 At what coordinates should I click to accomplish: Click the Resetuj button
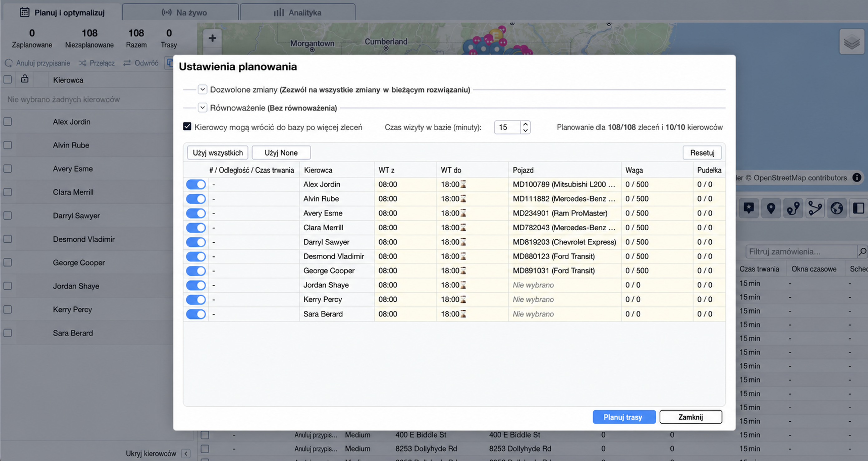702,153
